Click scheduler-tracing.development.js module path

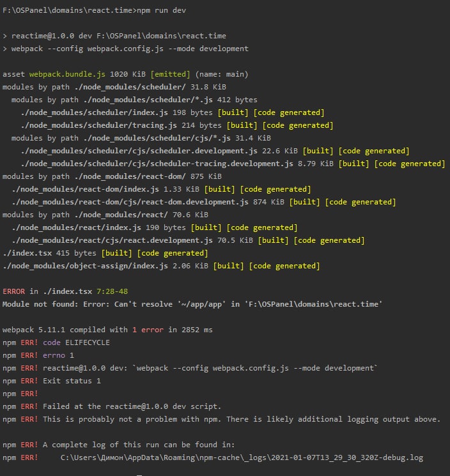coord(157,164)
